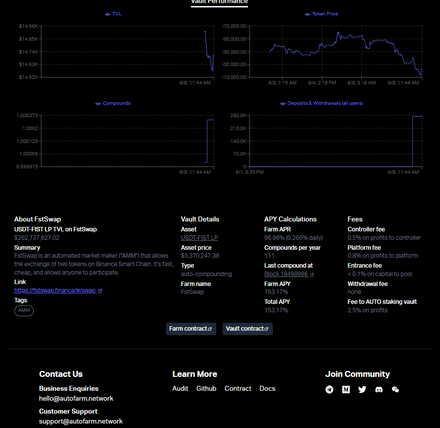The height and width of the screenshot is (428, 440).
Task: Click external-link icon beside fstswap.finance link
Action: click(x=100, y=291)
